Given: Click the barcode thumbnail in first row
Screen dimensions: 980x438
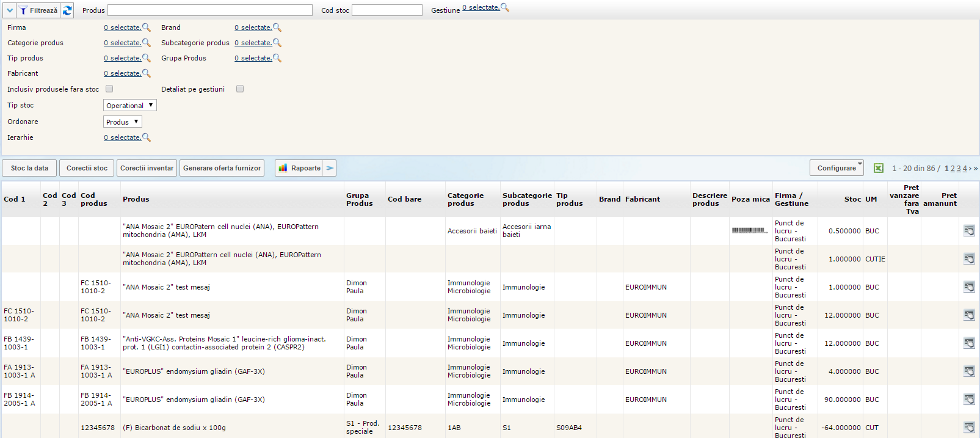Looking at the screenshot, I should [x=750, y=230].
